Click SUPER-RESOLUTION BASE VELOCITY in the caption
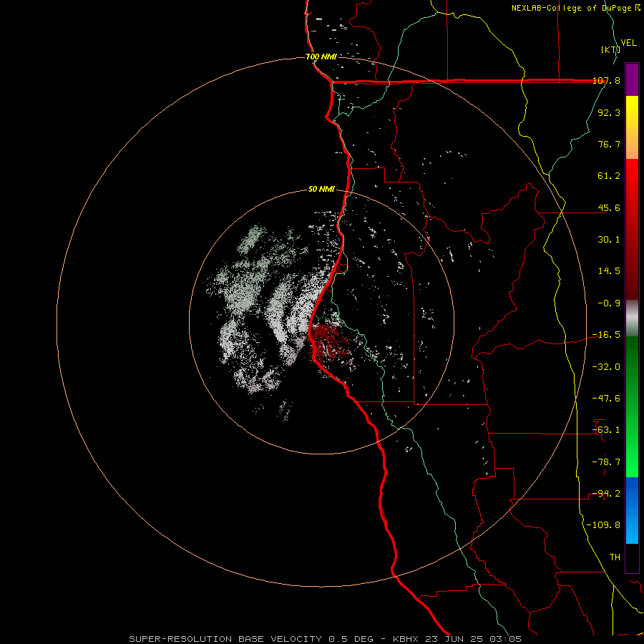644x644 pixels. point(225,639)
